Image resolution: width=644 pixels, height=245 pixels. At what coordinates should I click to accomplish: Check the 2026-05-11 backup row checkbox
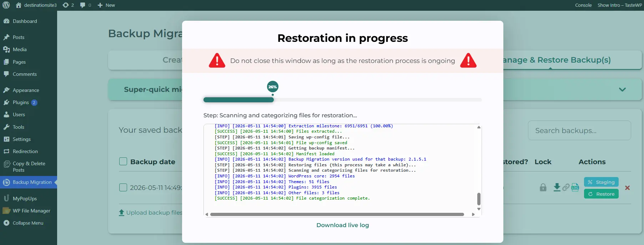[x=123, y=187]
